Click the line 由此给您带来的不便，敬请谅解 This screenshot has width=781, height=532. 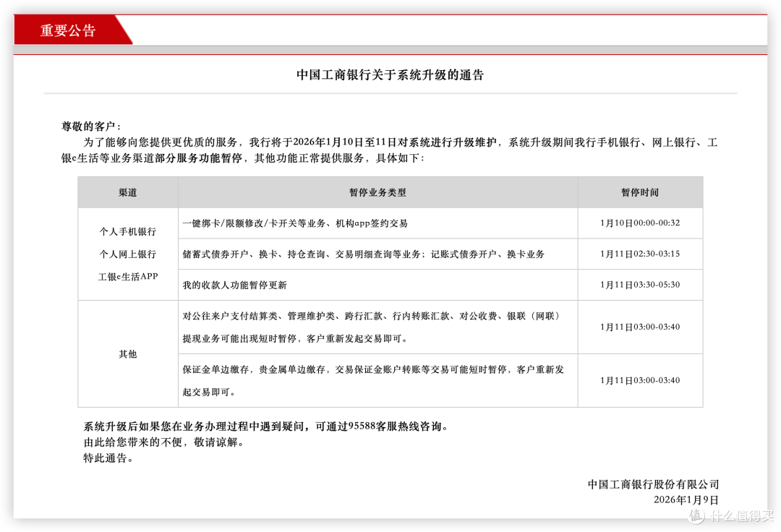pyautogui.click(x=163, y=442)
